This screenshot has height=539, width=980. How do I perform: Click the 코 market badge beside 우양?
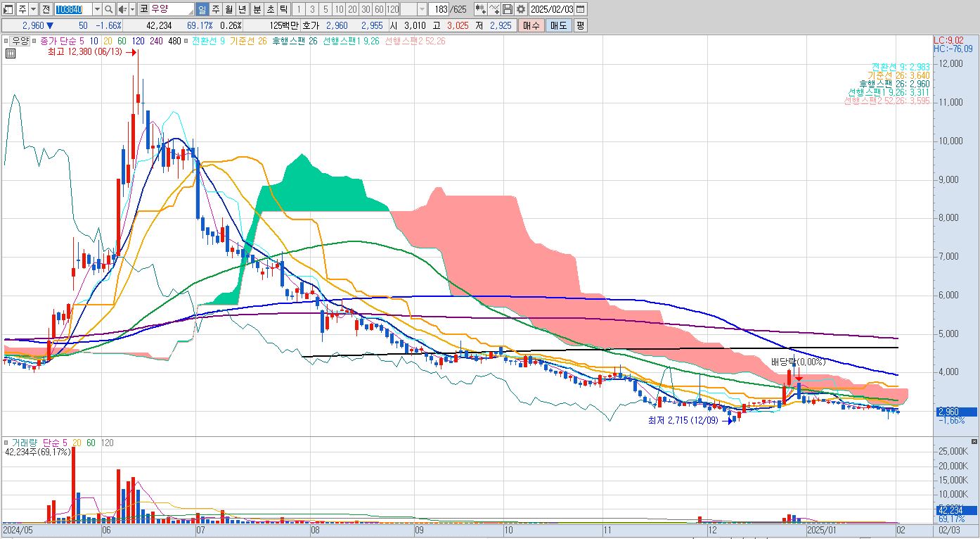pos(143,9)
